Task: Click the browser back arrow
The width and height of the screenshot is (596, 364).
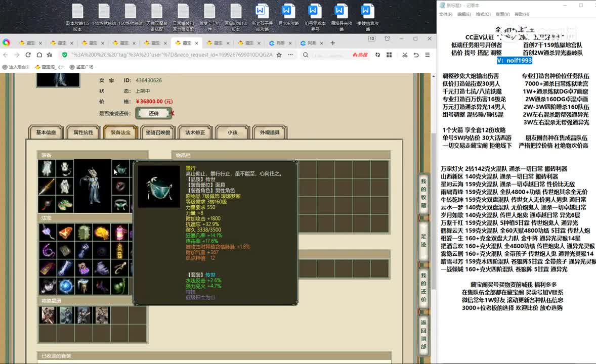Action: [x=6, y=55]
